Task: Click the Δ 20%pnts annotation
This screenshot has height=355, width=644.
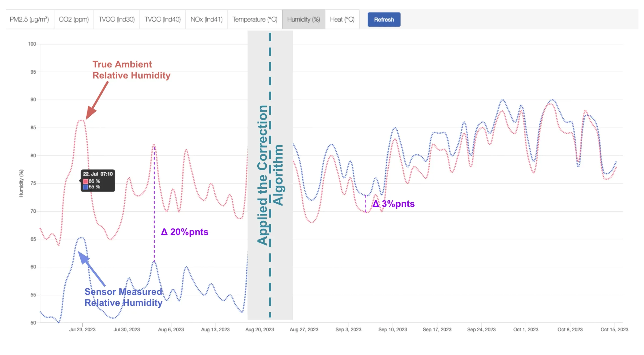Action: tap(185, 232)
